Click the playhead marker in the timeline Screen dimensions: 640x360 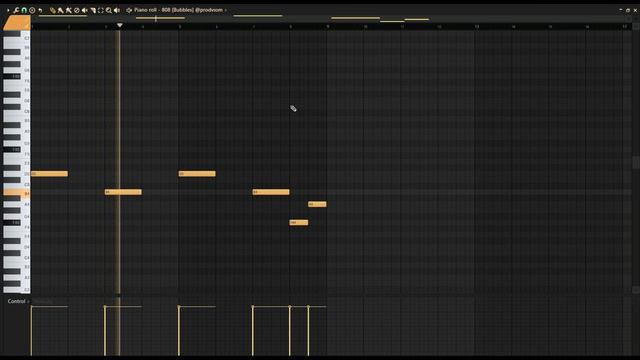pyautogui.click(x=119, y=25)
